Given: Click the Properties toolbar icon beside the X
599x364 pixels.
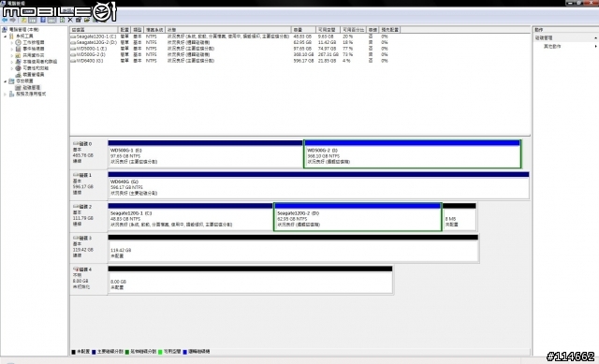Looking at the screenshot, I should click(x=79, y=20).
